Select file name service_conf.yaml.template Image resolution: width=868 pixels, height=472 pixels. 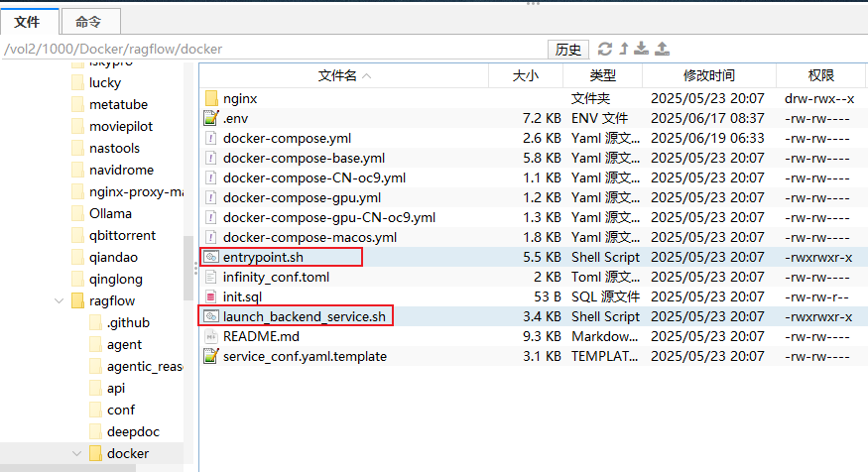tap(305, 356)
